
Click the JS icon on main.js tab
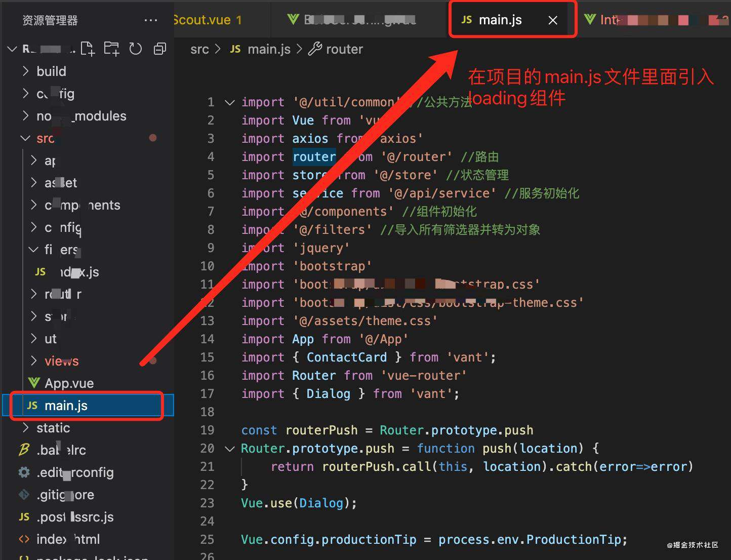(466, 20)
